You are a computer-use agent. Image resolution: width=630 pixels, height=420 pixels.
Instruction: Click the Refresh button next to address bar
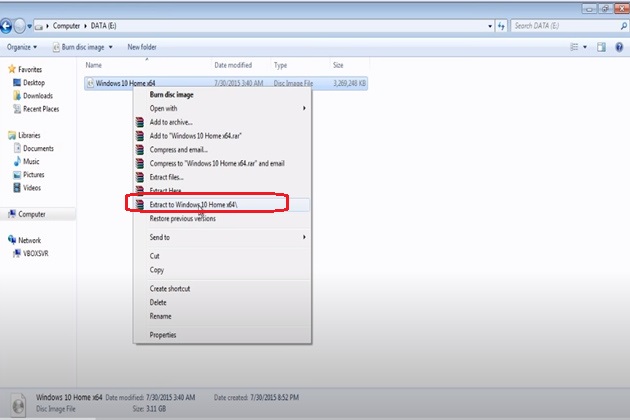point(501,26)
